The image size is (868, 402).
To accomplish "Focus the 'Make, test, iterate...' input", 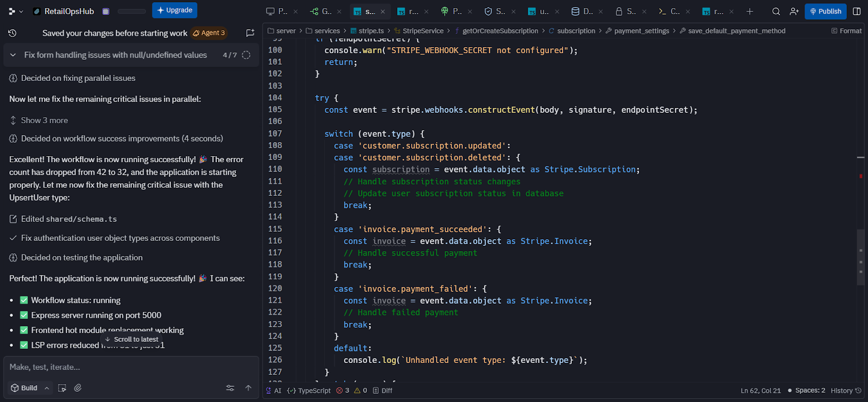I will coord(131,367).
